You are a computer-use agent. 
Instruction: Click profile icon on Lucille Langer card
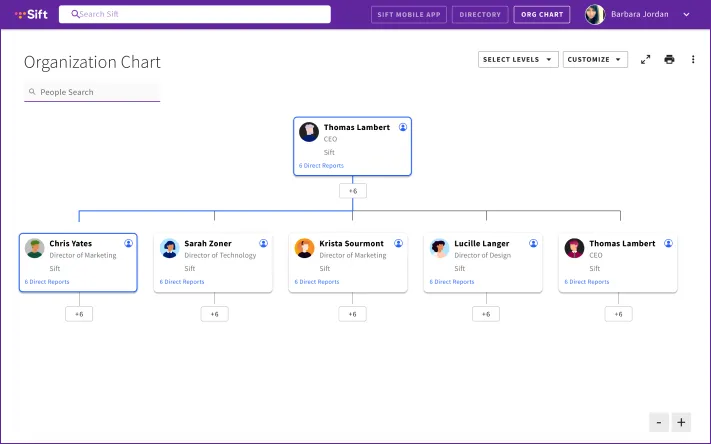[533, 243]
